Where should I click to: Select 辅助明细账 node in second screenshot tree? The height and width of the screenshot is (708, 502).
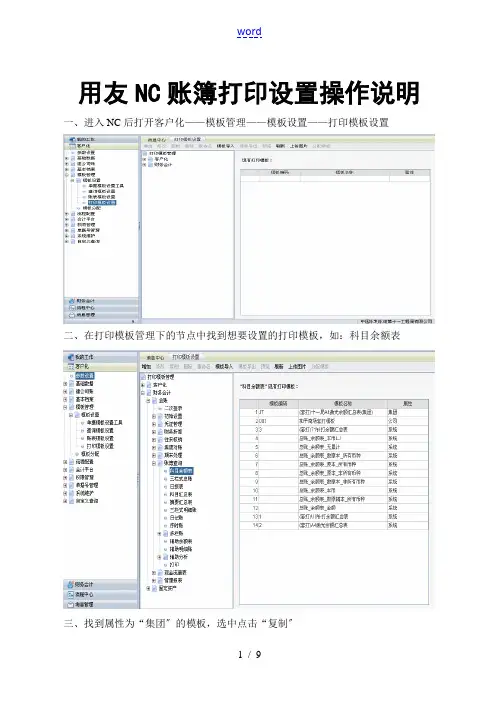click(x=181, y=549)
